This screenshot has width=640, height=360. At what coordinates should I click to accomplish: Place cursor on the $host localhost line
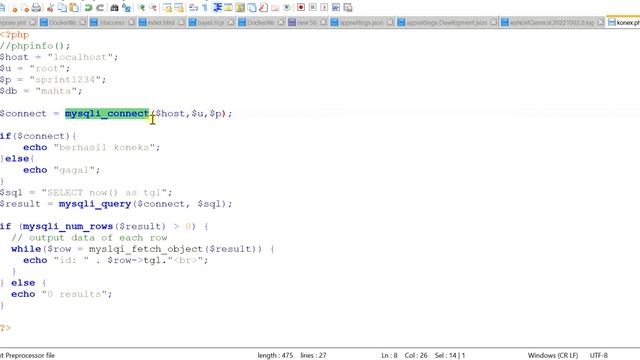coord(59,57)
